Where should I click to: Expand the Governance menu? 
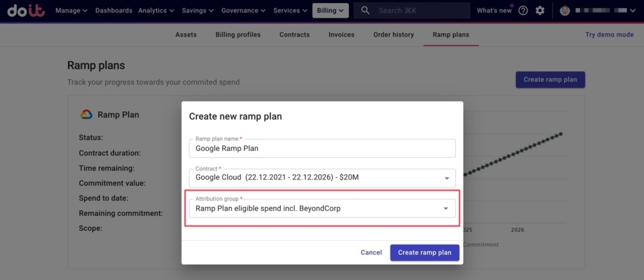(x=244, y=11)
